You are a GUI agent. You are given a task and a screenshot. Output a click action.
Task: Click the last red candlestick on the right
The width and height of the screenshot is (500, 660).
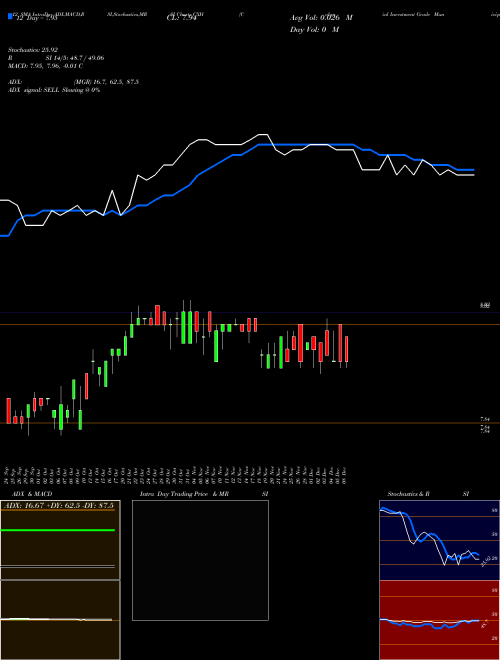pyautogui.click(x=347, y=349)
